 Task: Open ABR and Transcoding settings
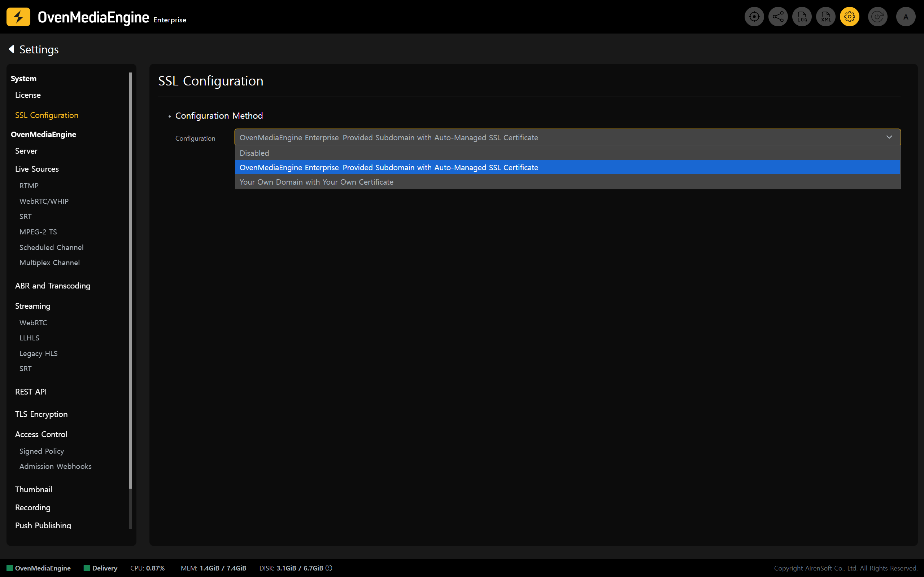click(53, 286)
